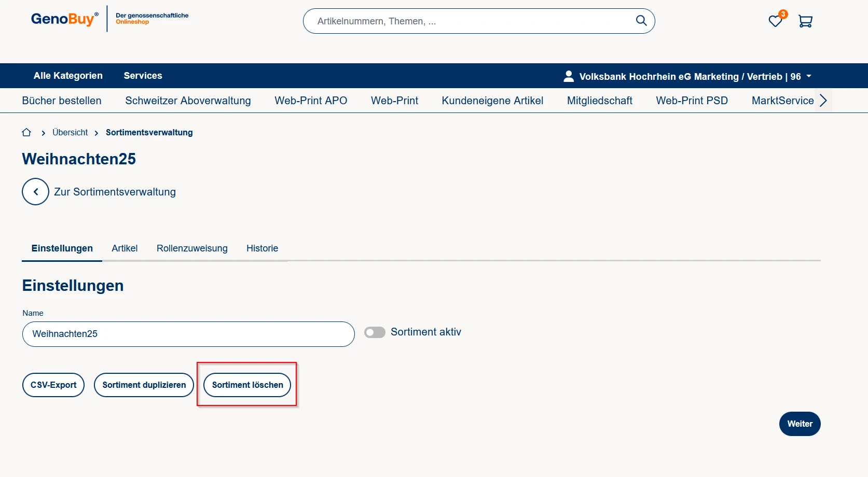Open the Alle Kategorien menu

[x=68, y=76]
